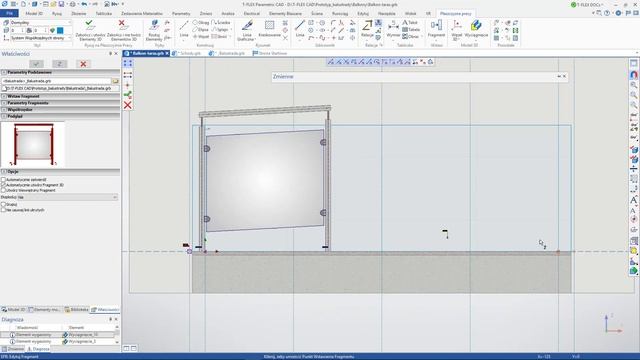
Task: Click the help question mark icon
Action: pos(607,13)
